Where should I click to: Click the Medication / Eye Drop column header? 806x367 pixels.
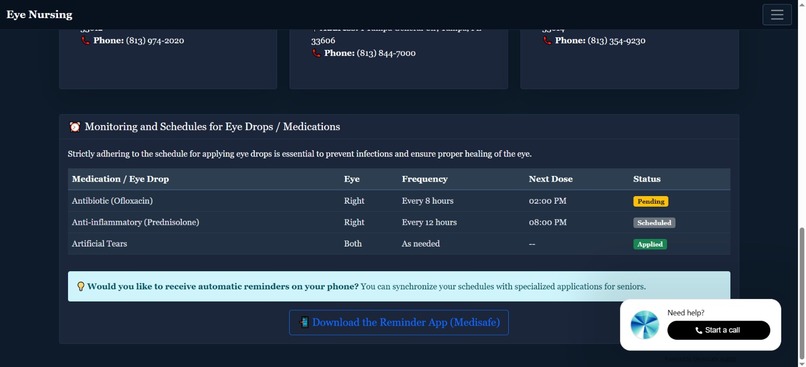pyautogui.click(x=120, y=179)
